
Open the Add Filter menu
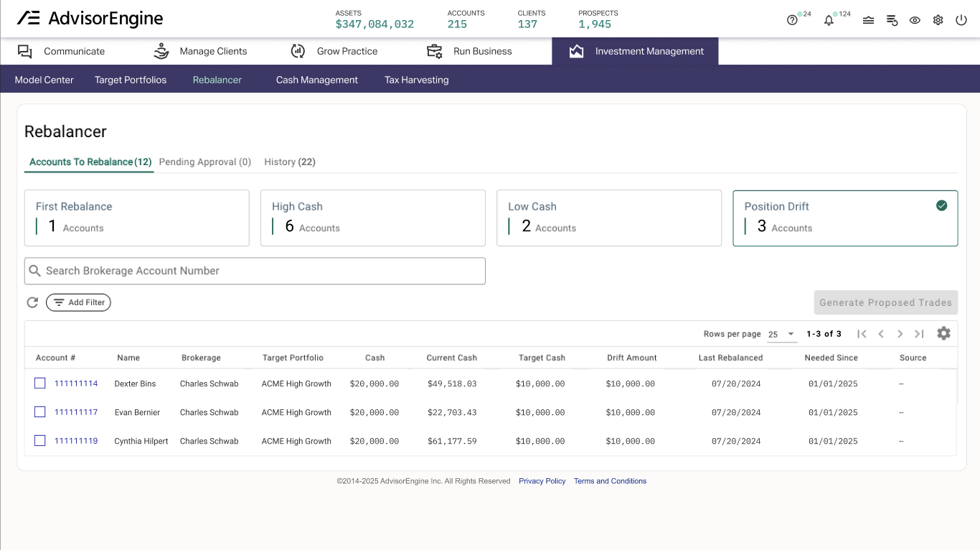78,302
